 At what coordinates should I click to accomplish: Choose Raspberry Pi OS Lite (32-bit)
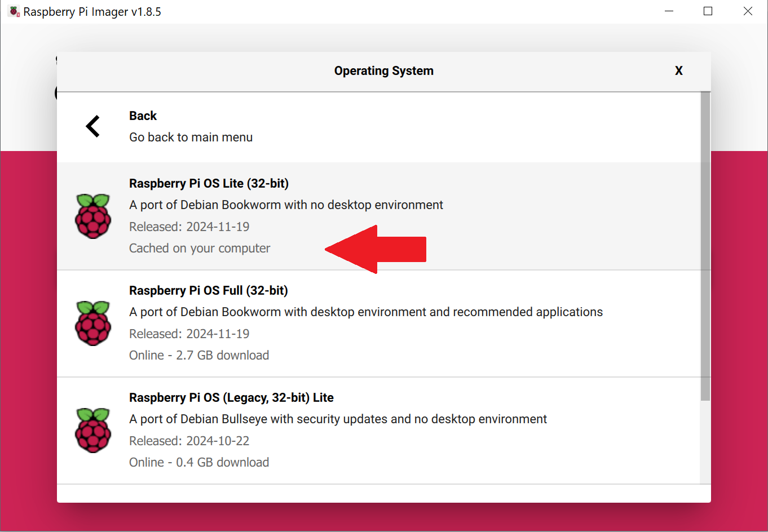378,216
